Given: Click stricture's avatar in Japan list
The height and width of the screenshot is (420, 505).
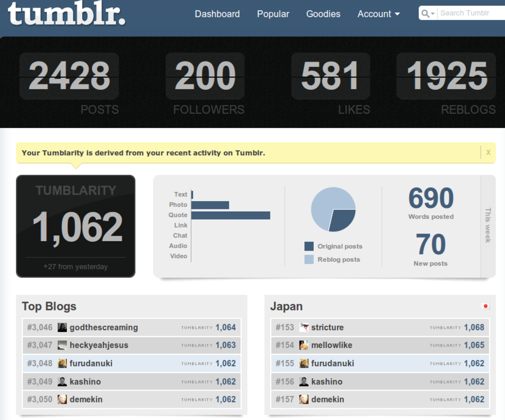Looking at the screenshot, I should coord(304,328).
